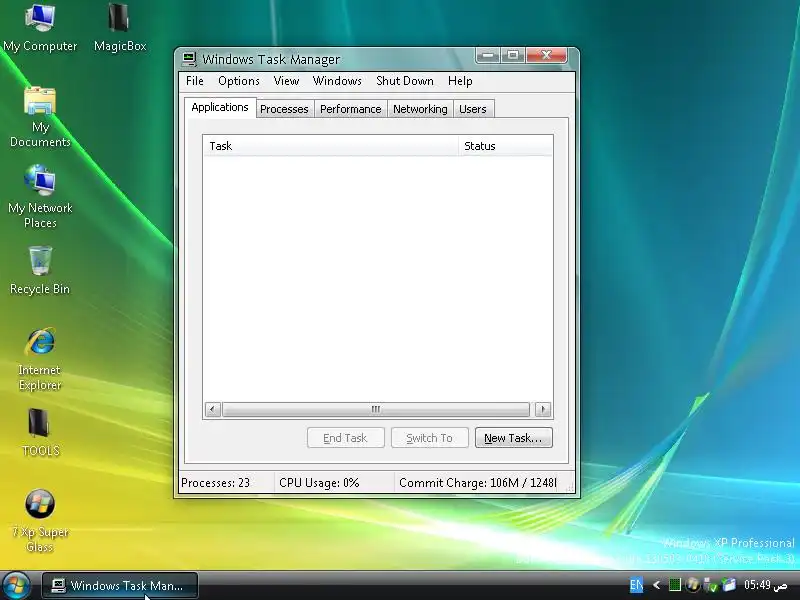This screenshot has height=600, width=800.
Task: Switch to the Networking tab
Action: pos(420,109)
